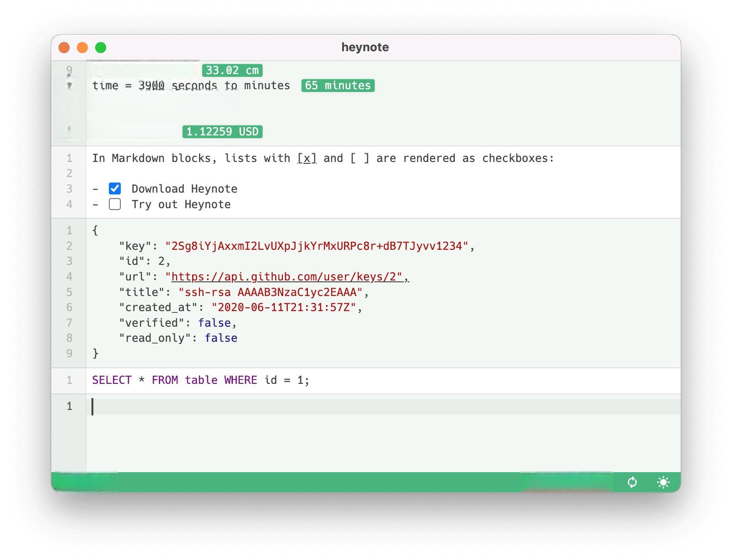The height and width of the screenshot is (560, 732).
Task: Click the orange minimize window button
Action: pos(82,48)
